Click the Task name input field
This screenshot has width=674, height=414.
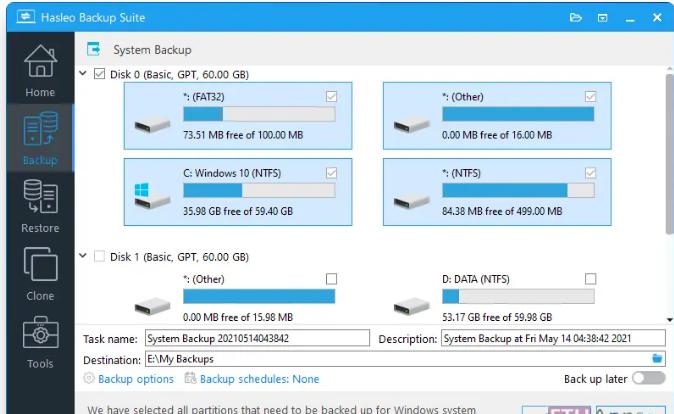coord(257,338)
